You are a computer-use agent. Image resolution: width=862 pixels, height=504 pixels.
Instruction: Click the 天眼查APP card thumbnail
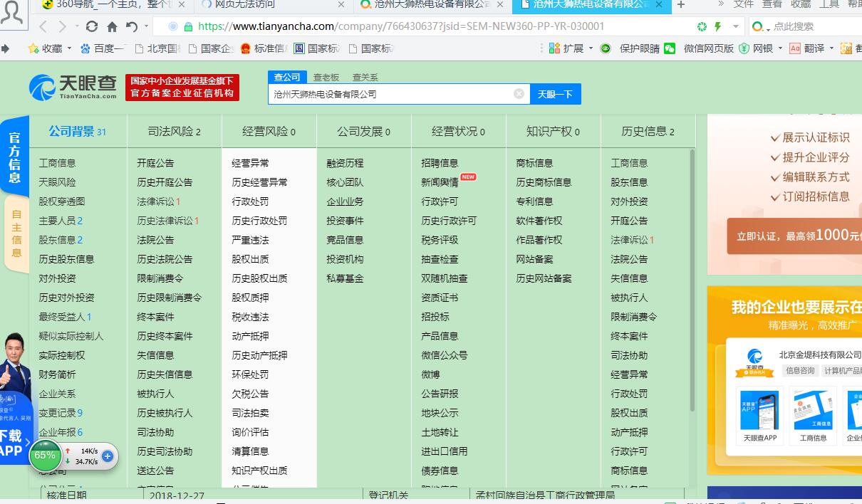[759, 416]
